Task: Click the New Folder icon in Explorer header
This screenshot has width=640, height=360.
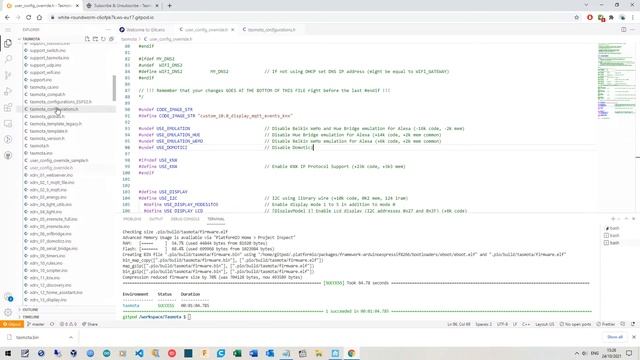Action: pos(95,39)
